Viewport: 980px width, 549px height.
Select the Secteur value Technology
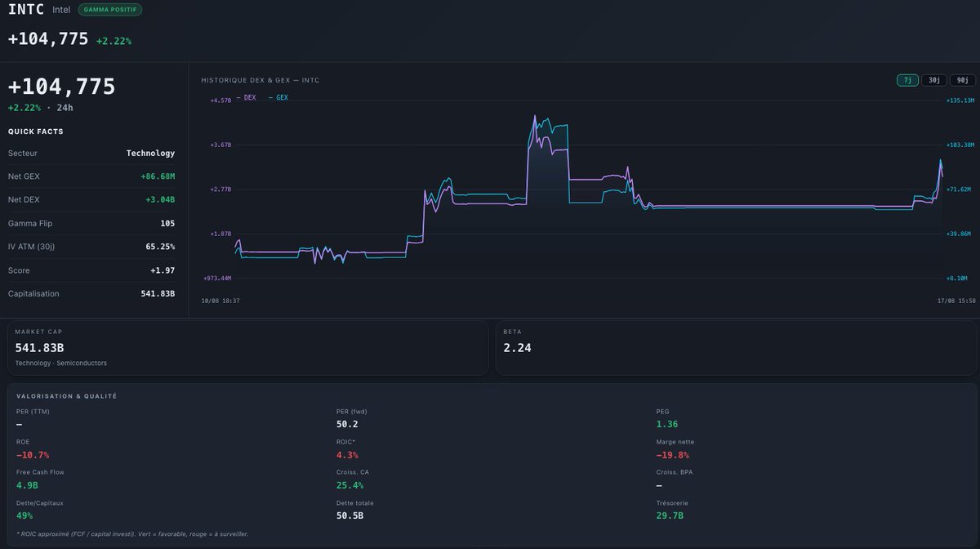tap(150, 153)
